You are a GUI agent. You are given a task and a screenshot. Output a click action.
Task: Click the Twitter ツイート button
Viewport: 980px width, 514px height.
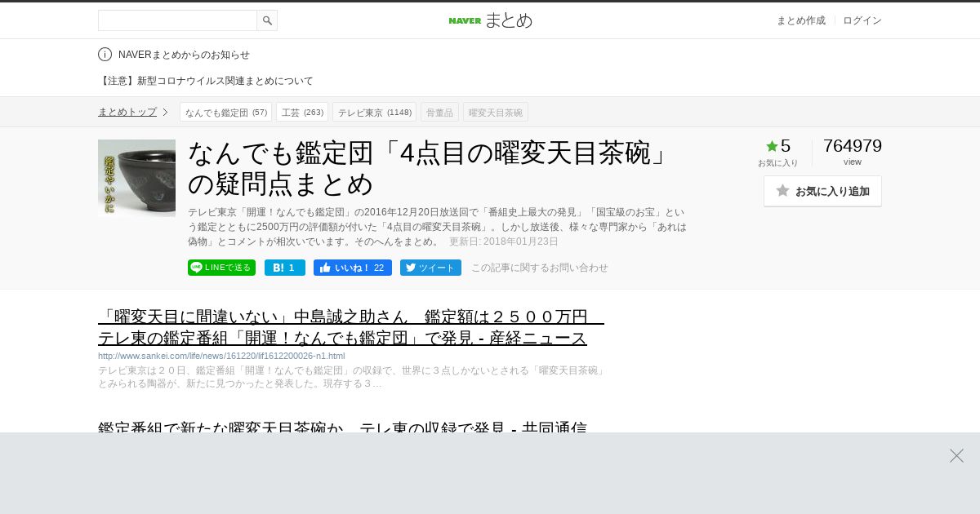click(x=430, y=268)
